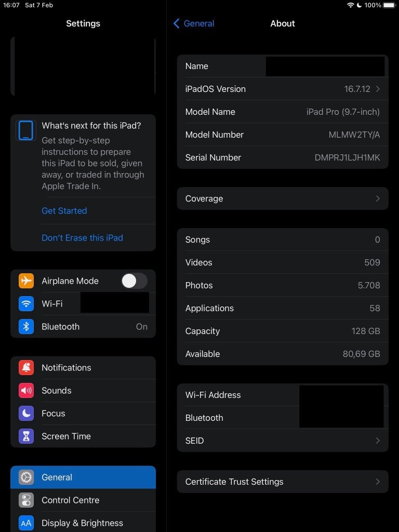Screen dimensions: 399x532
Task: Open Screen Time settings
Action: click(x=83, y=436)
